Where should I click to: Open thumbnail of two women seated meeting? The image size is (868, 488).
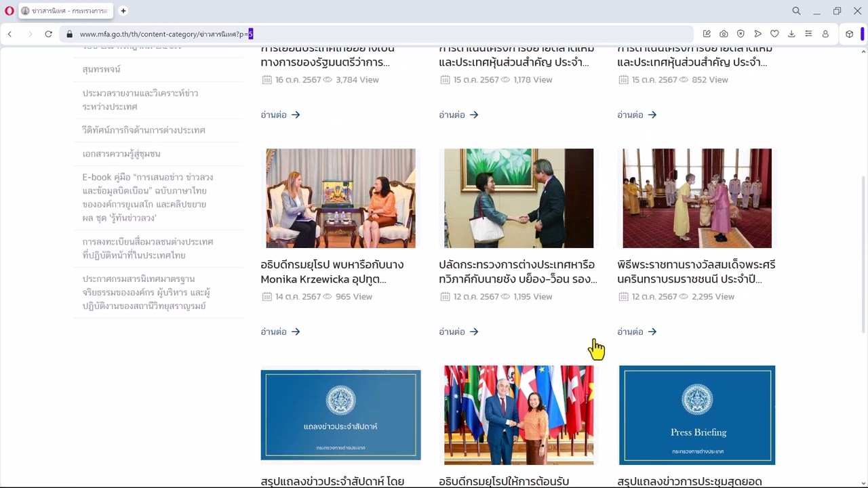pyautogui.click(x=340, y=198)
